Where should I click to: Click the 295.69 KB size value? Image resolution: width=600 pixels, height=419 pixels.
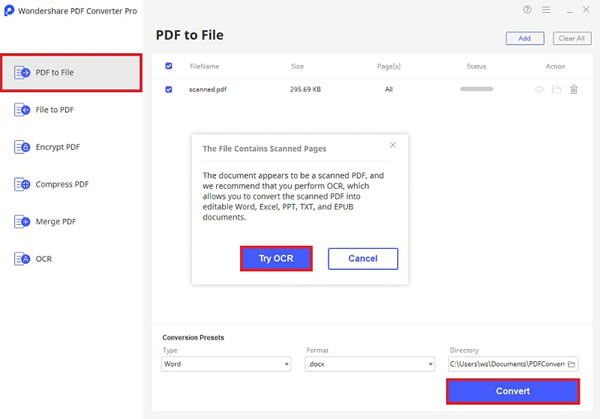click(x=305, y=90)
